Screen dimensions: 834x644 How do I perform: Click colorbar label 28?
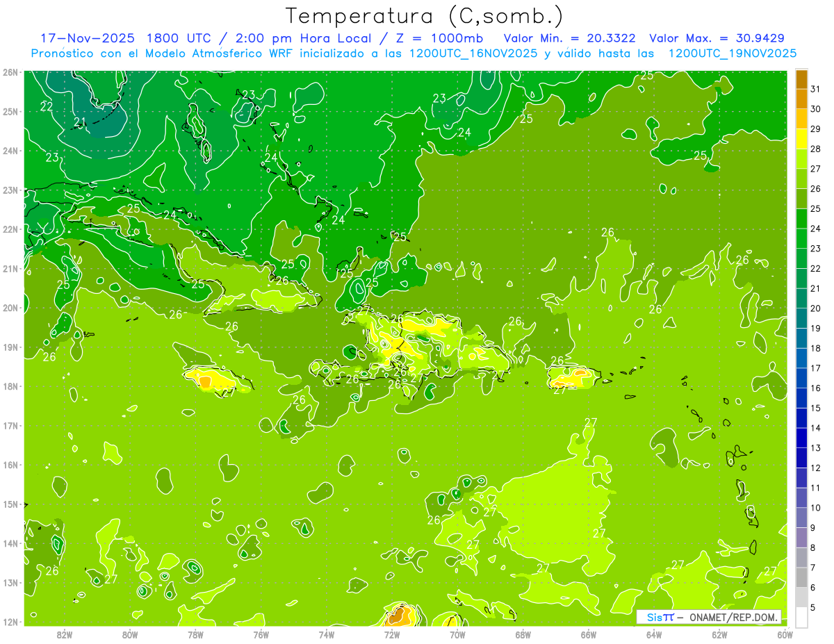(x=815, y=149)
